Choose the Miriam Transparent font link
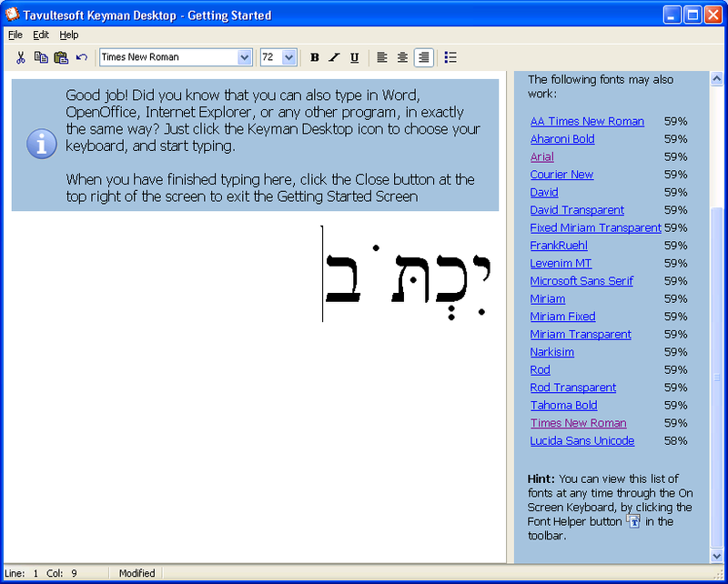This screenshot has width=728, height=584. (x=581, y=334)
